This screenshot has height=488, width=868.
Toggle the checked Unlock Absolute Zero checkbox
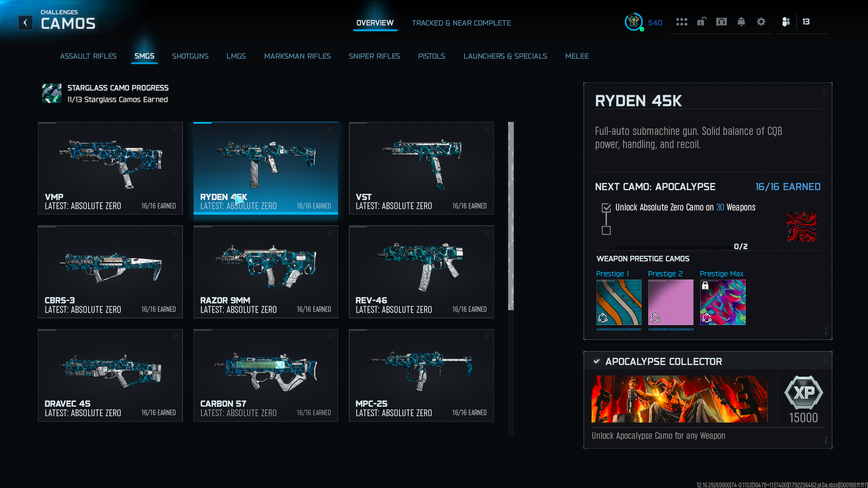[x=606, y=208]
